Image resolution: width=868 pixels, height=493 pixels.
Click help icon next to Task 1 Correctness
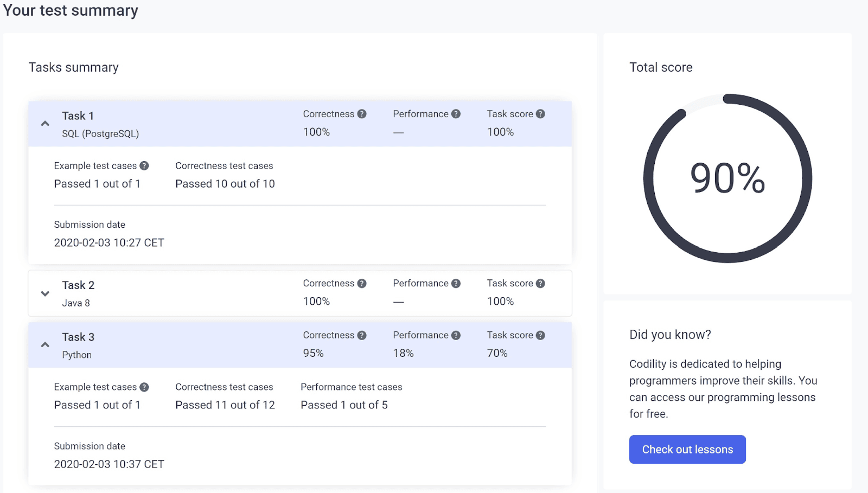coord(362,114)
